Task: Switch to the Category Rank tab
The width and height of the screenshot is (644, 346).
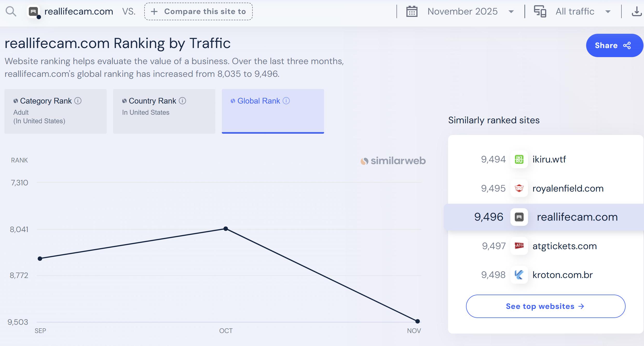Action: pyautogui.click(x=55, y=111)
